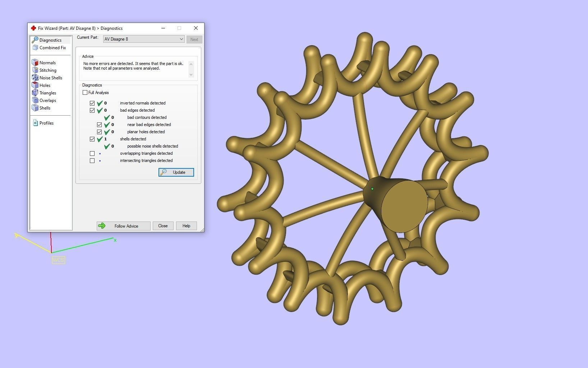Click the 'bad contours detected' text
The width and height of the screenshot is (588, 368).
(x=147, y=117)
